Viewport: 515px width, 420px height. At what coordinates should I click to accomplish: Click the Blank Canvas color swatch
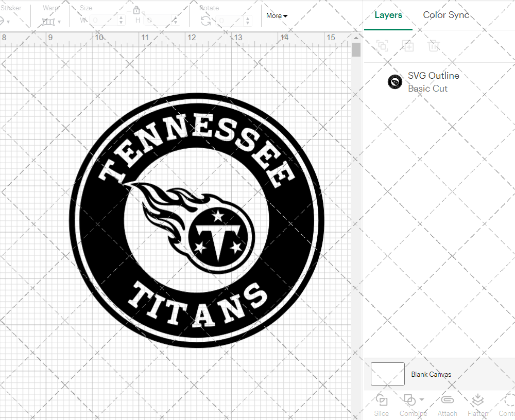click(387, 374)
